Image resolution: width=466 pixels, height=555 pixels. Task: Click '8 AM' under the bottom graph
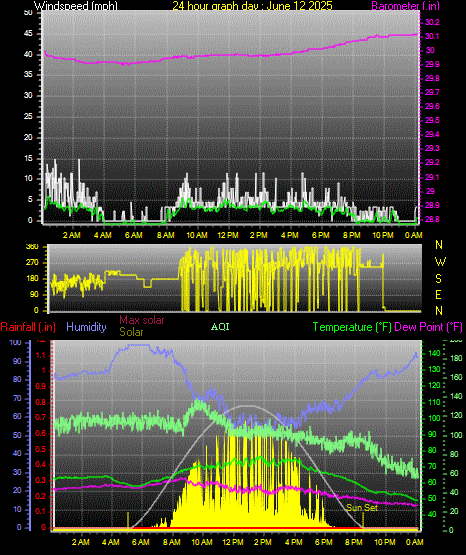172,542
